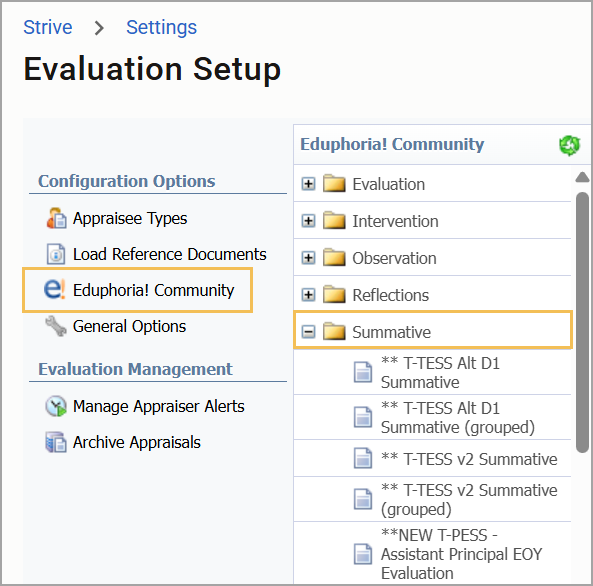Select the Intervention tree label
Screen dimensions: 593x586
pos(395,221)
